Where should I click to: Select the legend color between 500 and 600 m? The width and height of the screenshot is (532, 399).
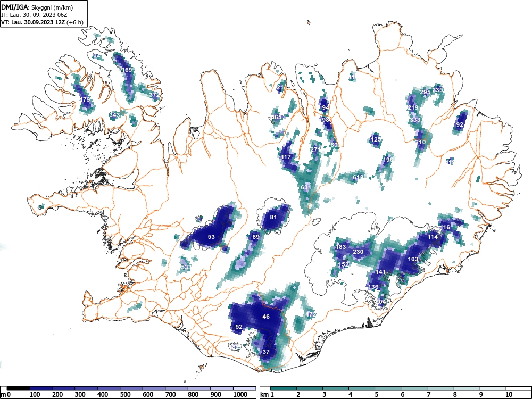point(131,388)
